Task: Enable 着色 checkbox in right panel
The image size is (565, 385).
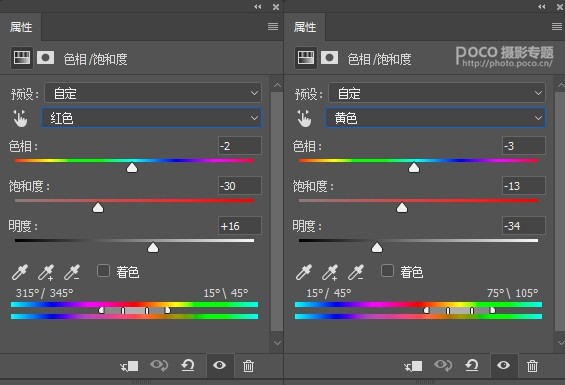Action: point(387,271)
